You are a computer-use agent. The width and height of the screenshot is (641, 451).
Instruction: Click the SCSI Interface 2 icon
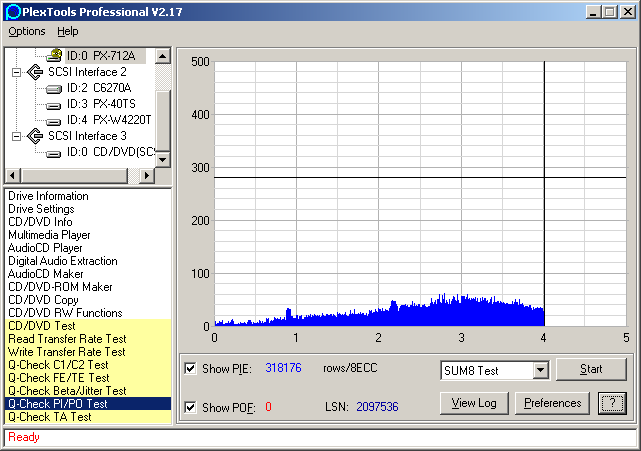[x=35, y=72]
